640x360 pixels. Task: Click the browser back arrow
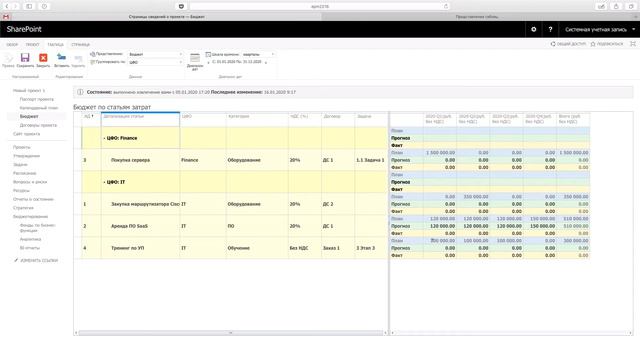pos(7,6)
